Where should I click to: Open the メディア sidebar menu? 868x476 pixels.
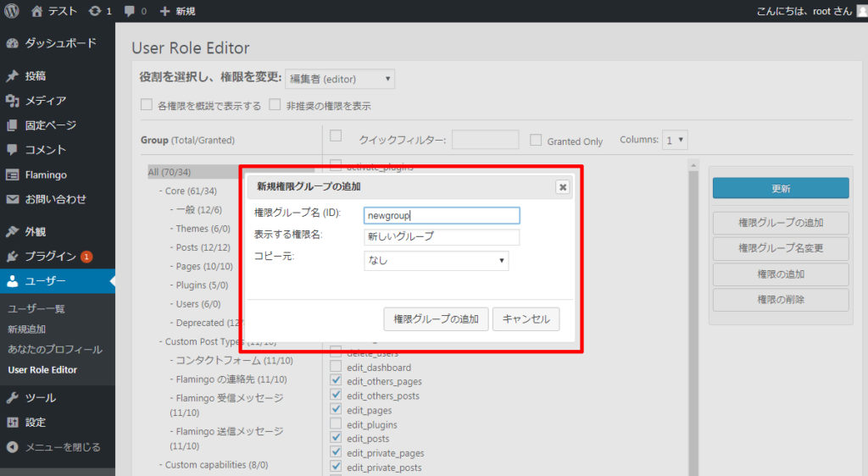[x=45, y=101]
